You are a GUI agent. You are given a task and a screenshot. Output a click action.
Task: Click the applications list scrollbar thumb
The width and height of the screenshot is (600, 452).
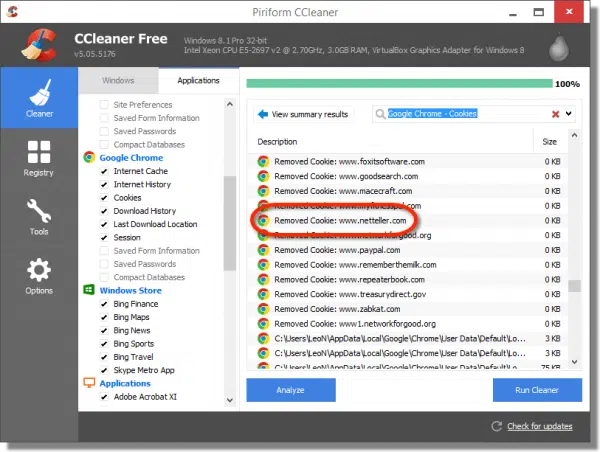point(230,223)
